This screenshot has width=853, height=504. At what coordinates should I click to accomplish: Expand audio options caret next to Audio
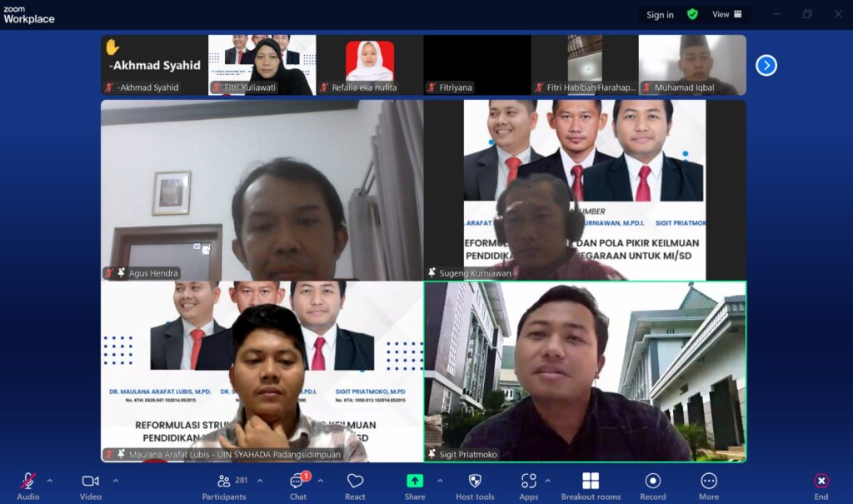pos(49,482)
